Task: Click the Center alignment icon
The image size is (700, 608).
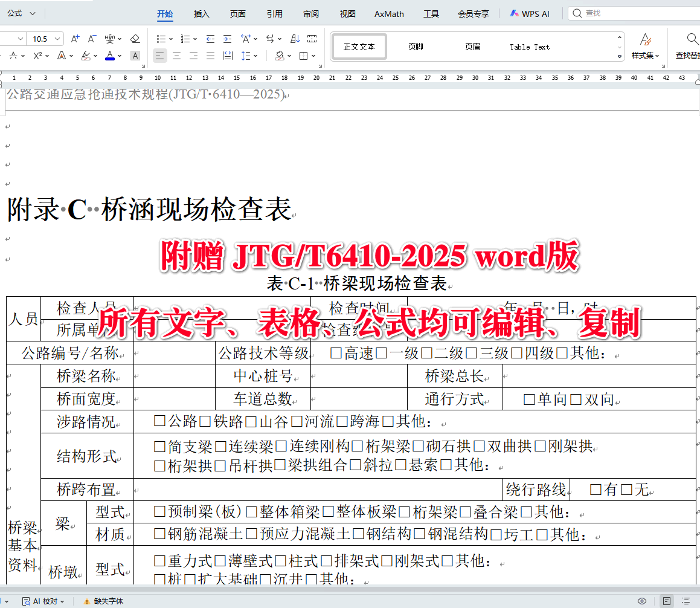Action: click(x=176, y=56)
